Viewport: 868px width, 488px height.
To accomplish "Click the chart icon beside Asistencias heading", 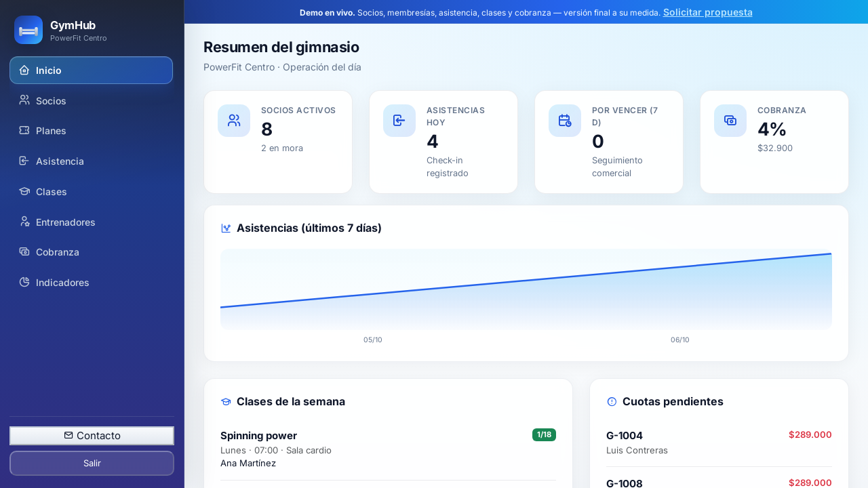I will (226, 228).
